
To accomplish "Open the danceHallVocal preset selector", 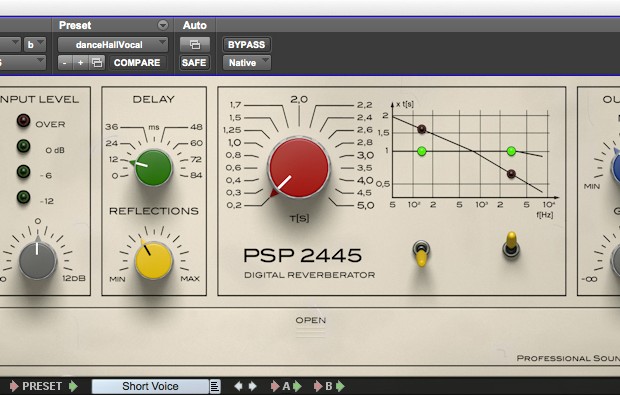I will [x=113, y=45].
